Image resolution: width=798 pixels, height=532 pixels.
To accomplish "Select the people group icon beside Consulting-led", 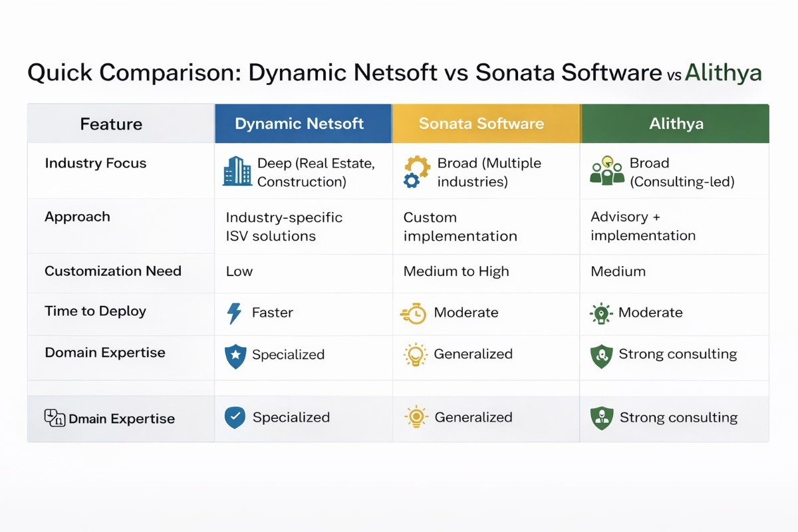I will [606, 171].
